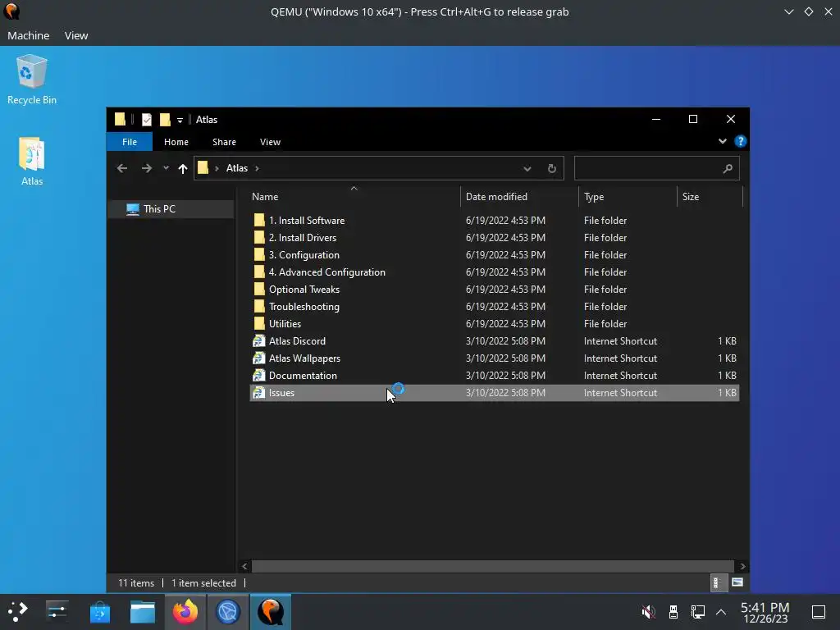Screen dimensions: 840x630
Task: Open the web browser globe taskbar icon
Action: (x=228, y=612)
